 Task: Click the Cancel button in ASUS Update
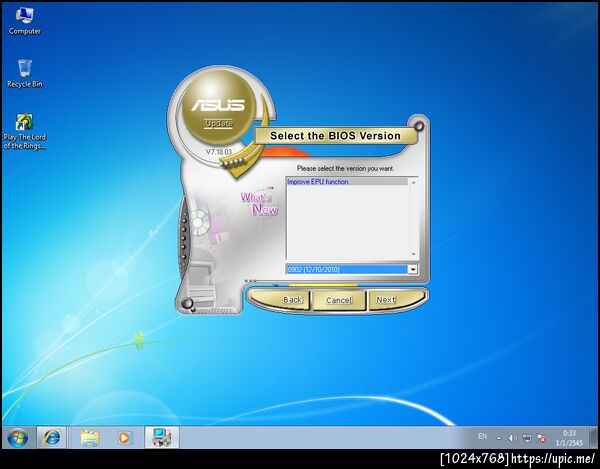click(x=339, y=300)
